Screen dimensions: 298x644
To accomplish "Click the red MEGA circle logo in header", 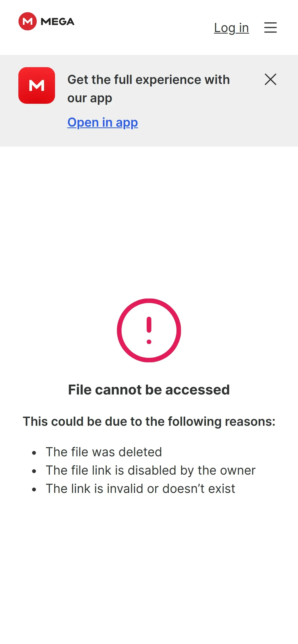I will (28, 21).
